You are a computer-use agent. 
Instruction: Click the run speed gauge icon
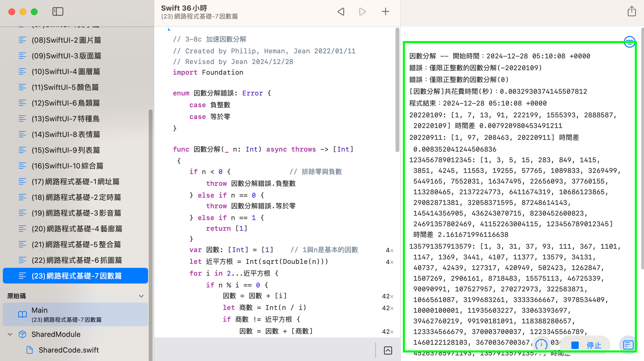[x=541, y=344]
